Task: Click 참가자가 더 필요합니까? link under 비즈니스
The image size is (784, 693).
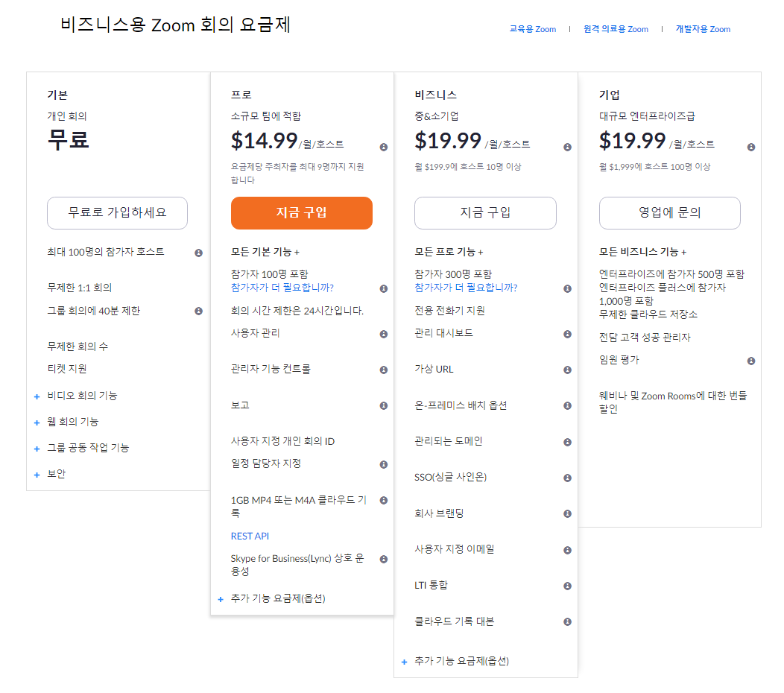Action: (x=466, y=288)
